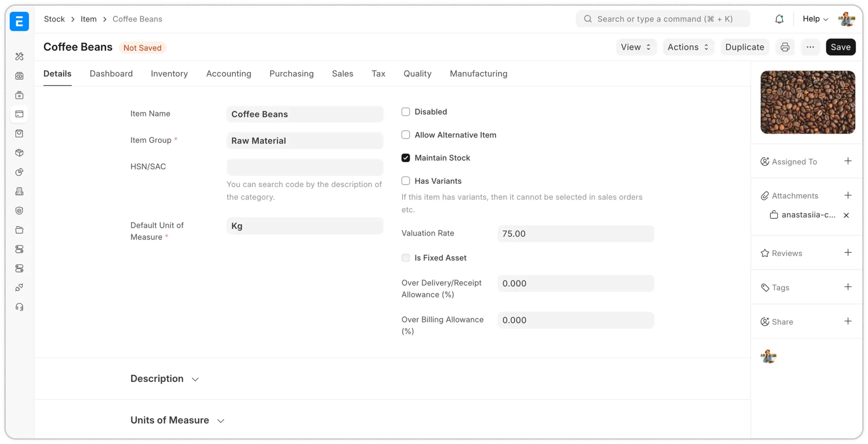The height and width of the screenshot is (444, 868).
Task: Go to Item in breadcrumb
Action: tap(89, 19)
